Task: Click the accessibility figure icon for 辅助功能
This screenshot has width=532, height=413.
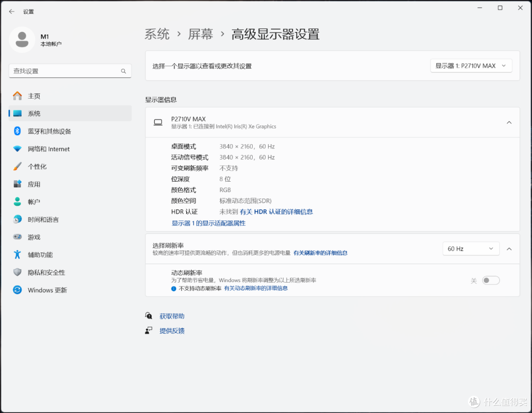Action: 17,254
